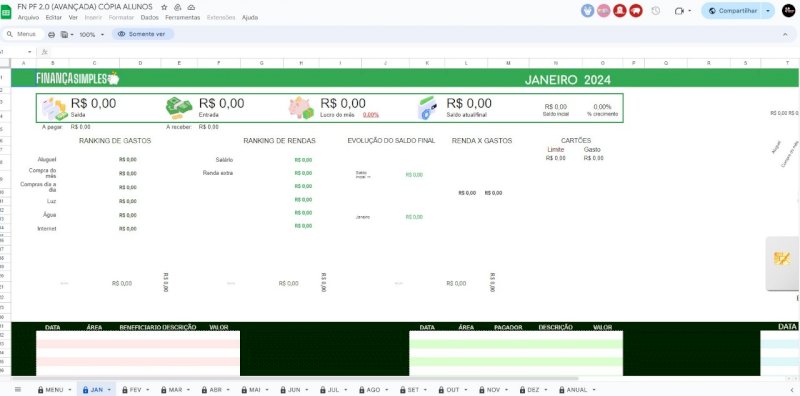
Task: Open the filter views icon
Action: coord(65,34)
